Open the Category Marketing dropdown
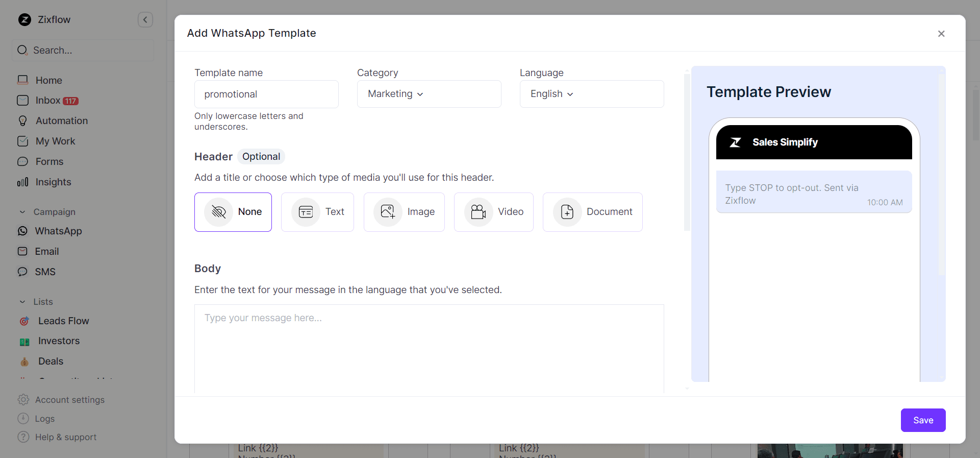 coord(429,94)
